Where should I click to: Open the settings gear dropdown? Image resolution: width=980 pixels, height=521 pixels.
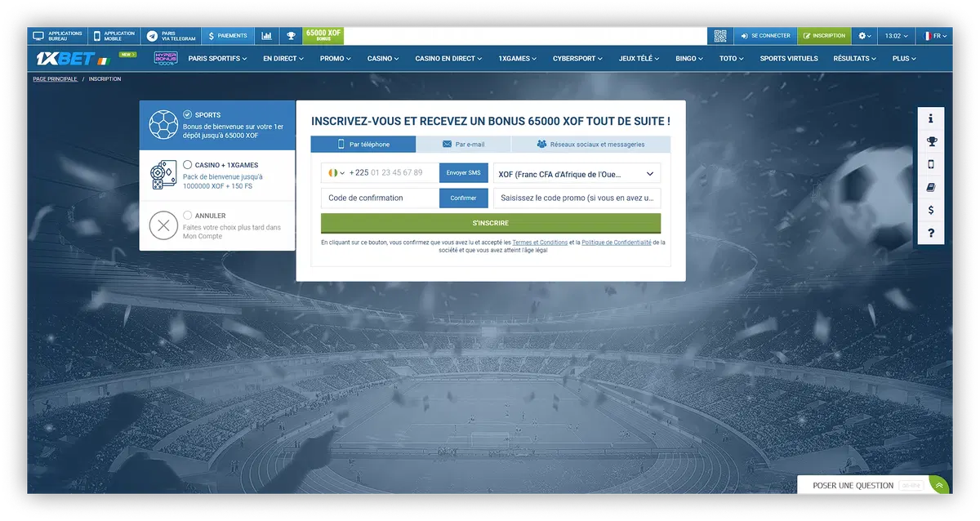[865, 36]
